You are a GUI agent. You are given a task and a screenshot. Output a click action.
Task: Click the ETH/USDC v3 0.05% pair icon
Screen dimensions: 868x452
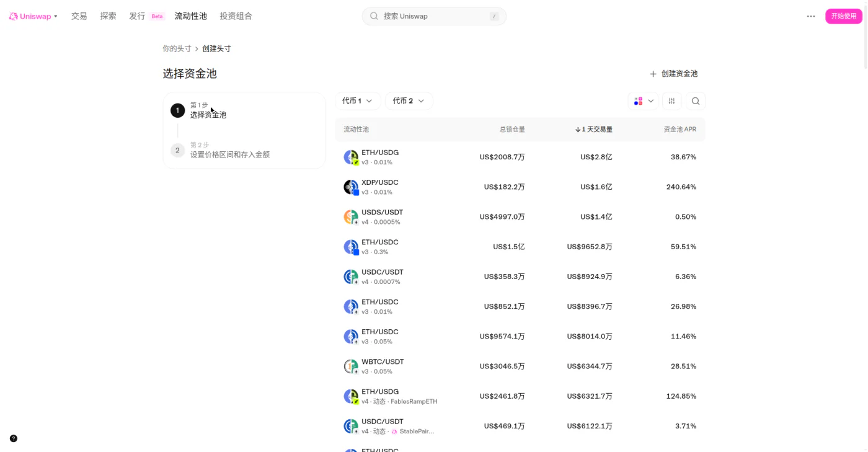[x=352, y=337]
